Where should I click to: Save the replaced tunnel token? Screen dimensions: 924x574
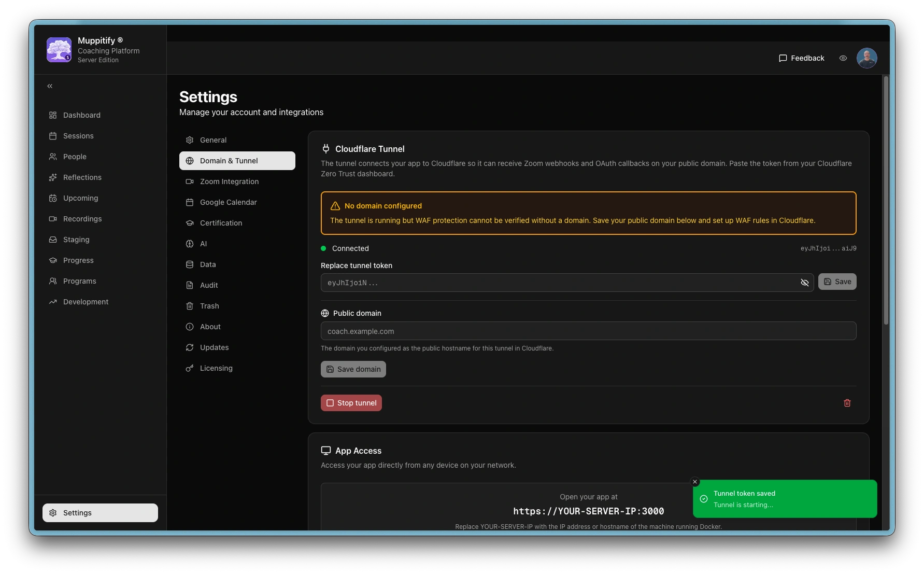tap(837, 282)
